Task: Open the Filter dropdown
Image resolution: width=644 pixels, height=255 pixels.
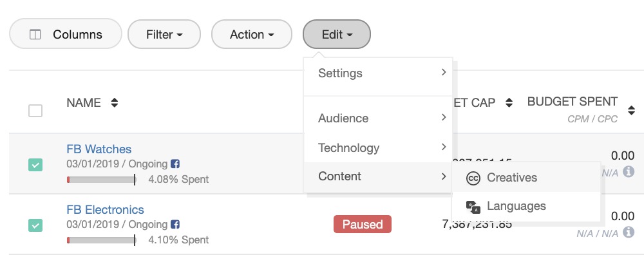Action: tap(164, 35)
